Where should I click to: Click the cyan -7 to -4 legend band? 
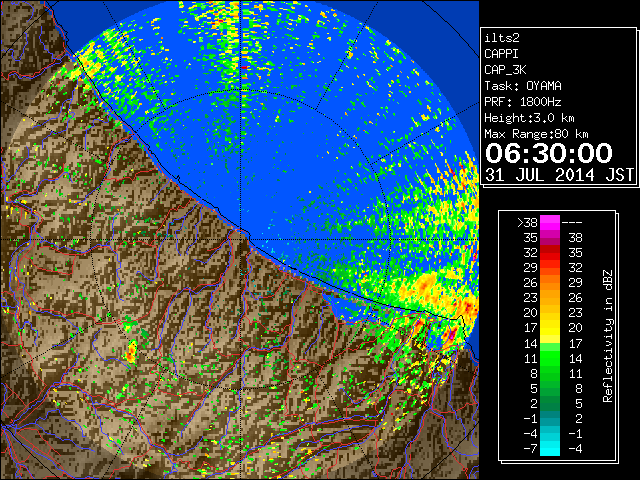[550, 448]
